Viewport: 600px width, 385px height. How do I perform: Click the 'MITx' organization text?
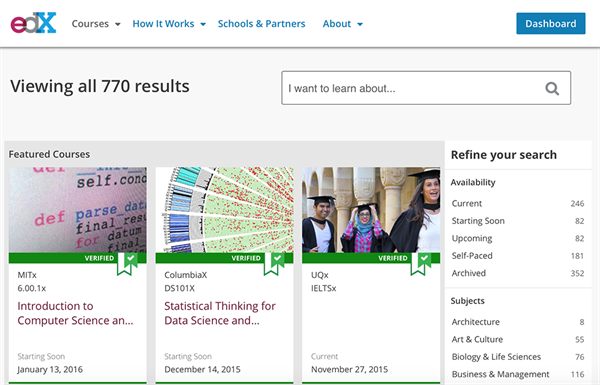pyautogui.click(x=27, y=275)
